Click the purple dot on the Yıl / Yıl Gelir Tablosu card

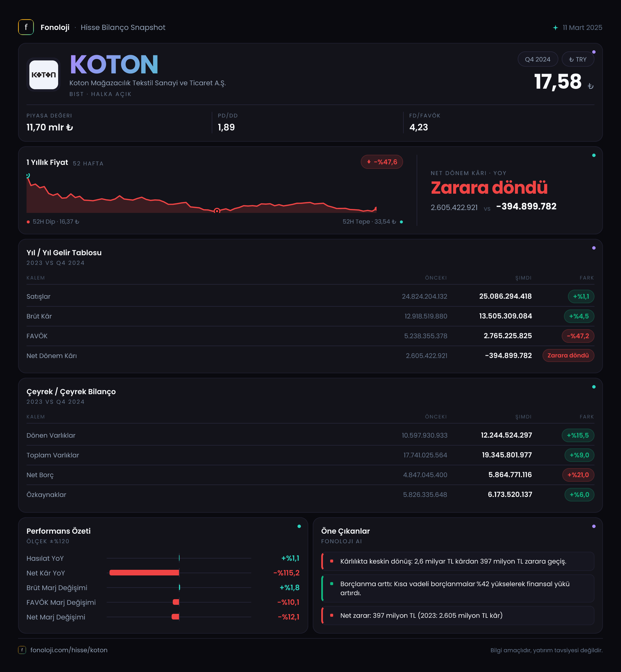click(x=594, y=248)
